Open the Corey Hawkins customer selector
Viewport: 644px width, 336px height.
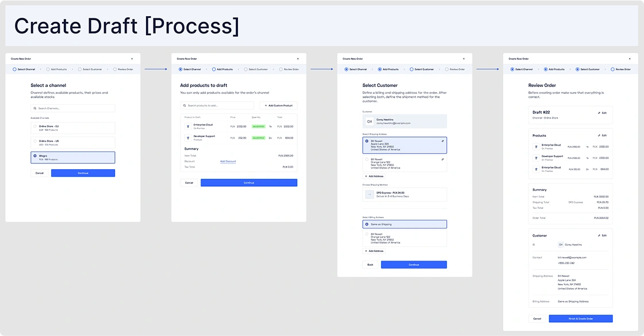click(x=404, y=121)
